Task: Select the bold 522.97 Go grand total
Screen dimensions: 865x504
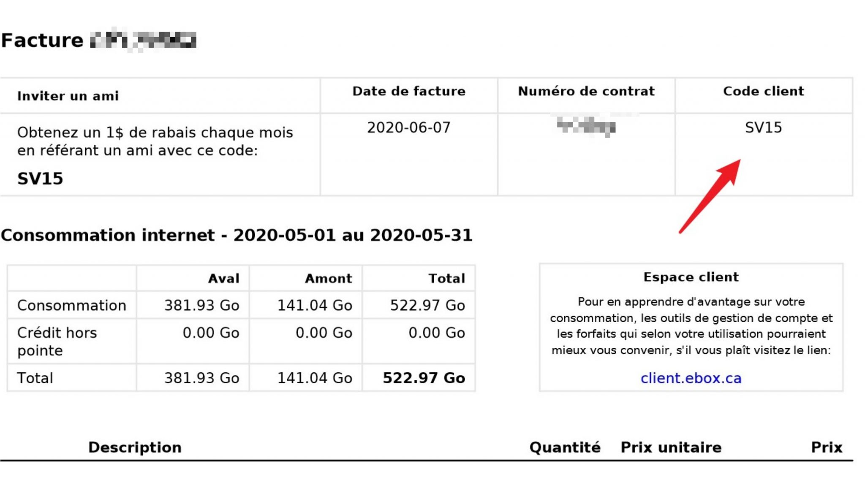Action: (x=424, y=378)
